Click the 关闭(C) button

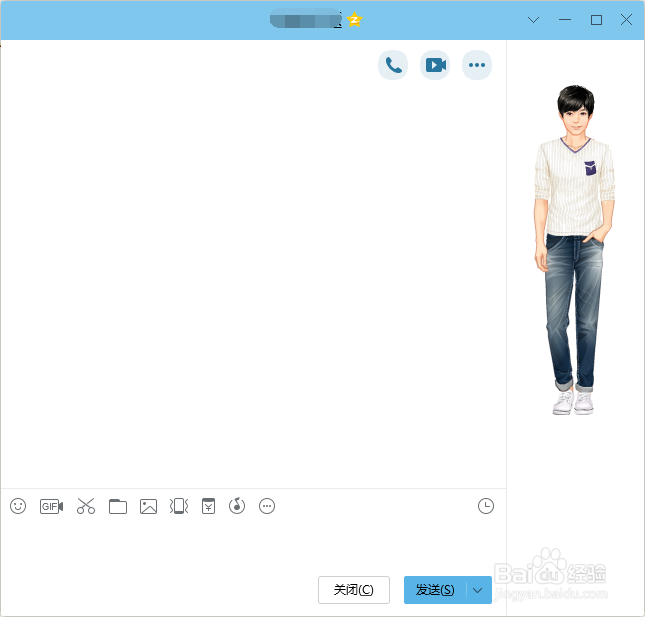pos(354,590)
